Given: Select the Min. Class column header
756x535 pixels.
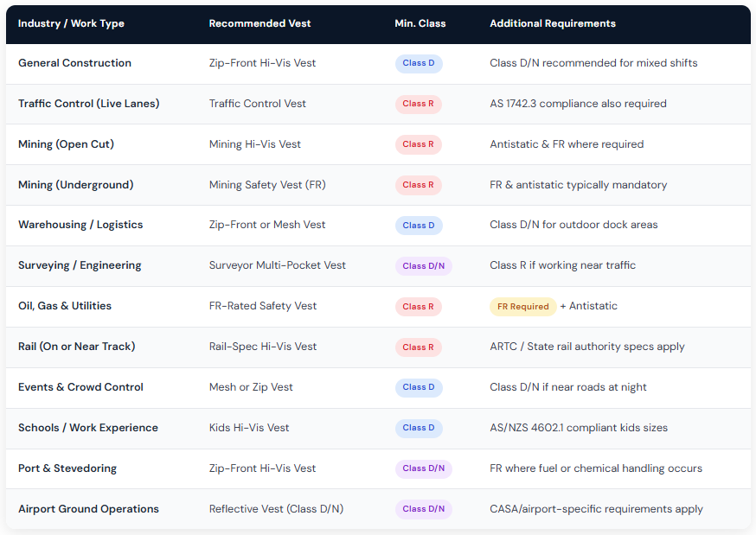Looking at the screenshot, I should pyautogui.click(x=420, y=23).
